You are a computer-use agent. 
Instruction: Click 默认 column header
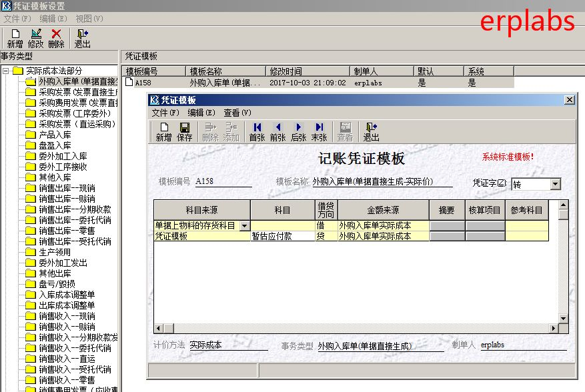tap(439, 71)
